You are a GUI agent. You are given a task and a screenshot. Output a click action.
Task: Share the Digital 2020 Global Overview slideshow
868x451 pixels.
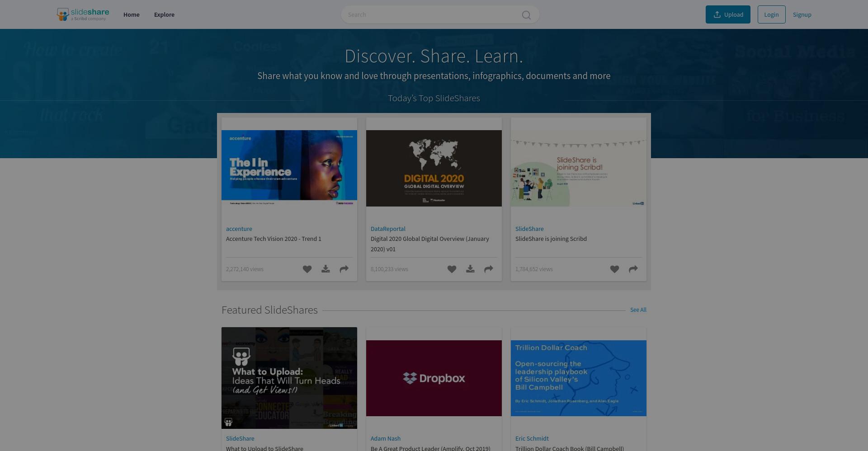(x=489, y=269)
